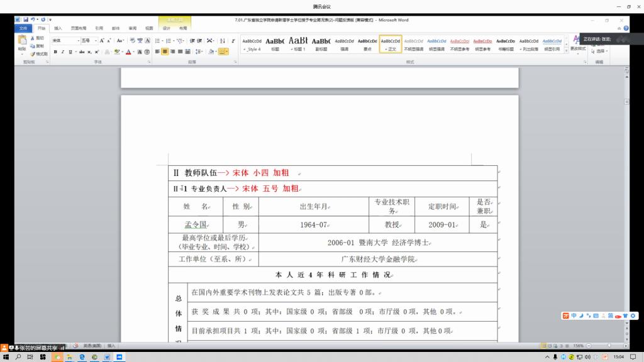This screenshot has width=644, height=362.
Task: Open borders dropdown arrow
Action: tap(226, 52)
